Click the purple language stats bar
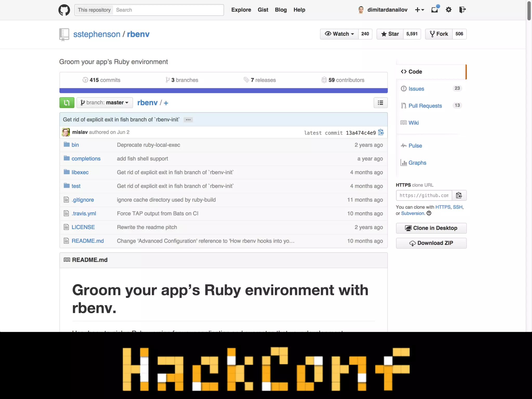532x399 pixels. [x=223, y=91]
